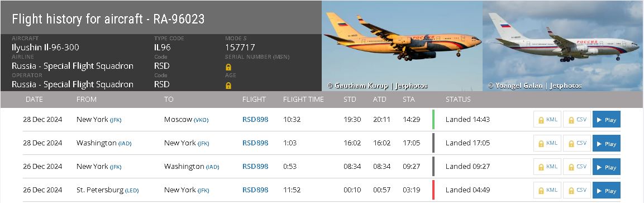Click the Serial Number lock icon
This screenshot has height=203, width=644.
coord(228,67)
